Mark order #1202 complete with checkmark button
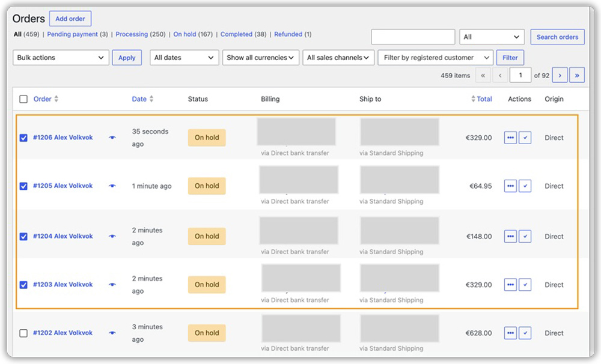Screen dimensions: 601x364 coord(525,333)
